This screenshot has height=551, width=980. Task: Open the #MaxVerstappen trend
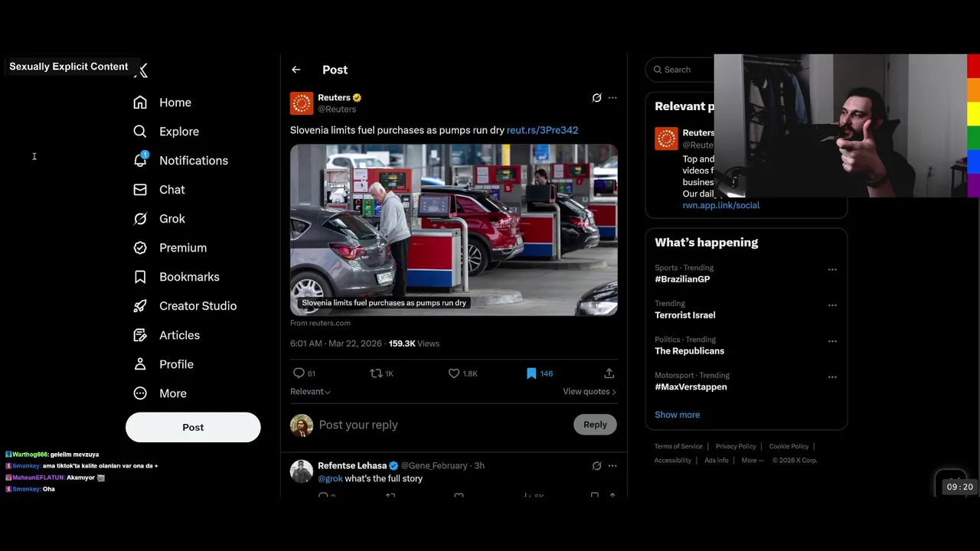tap(691, 387)
